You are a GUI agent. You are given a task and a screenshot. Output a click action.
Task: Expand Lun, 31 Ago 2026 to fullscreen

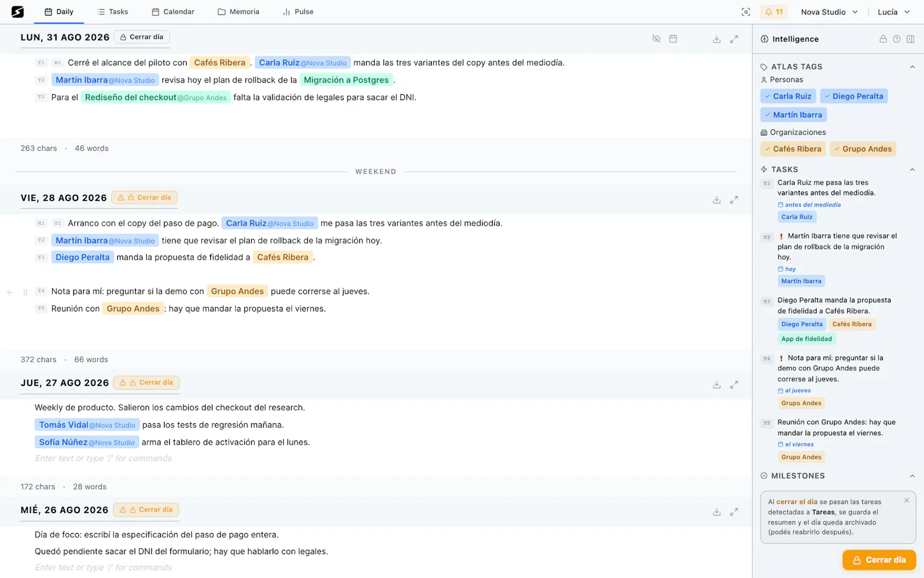(734, 39)
